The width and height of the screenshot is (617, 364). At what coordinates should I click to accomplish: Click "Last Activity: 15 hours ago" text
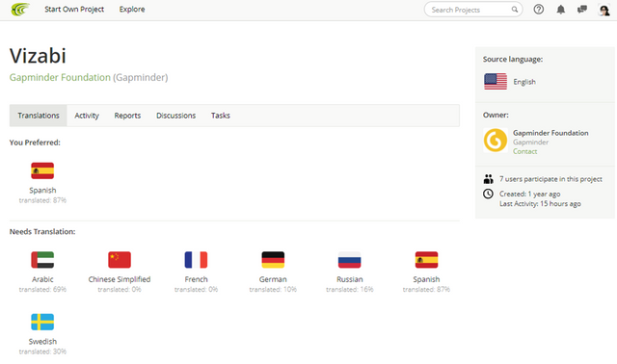(x=540, y=203)
